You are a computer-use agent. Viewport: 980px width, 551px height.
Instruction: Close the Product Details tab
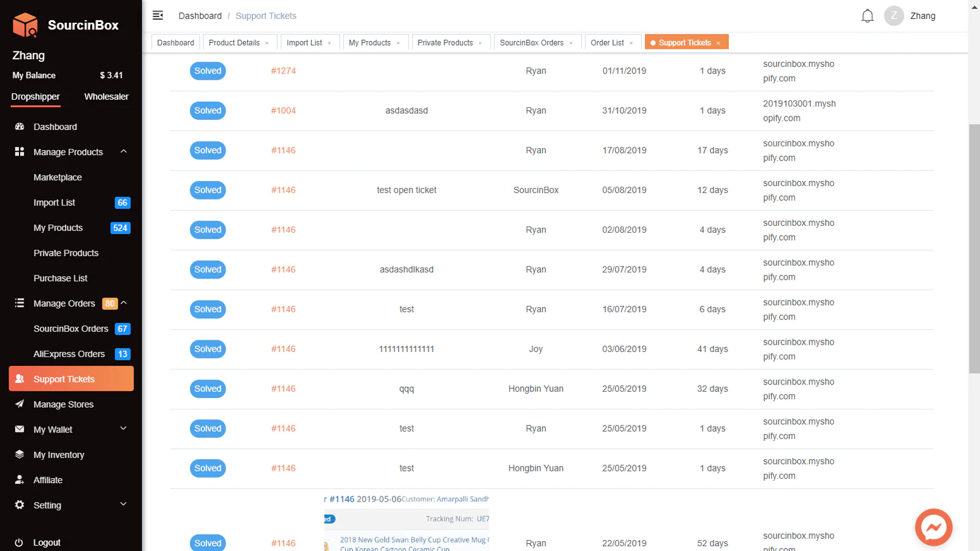point(267,43)
